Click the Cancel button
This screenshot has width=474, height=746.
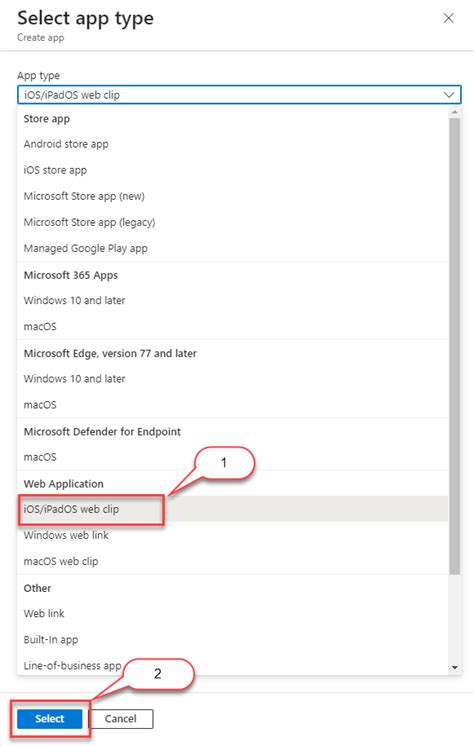pyautogui.click(x=121, y=718)
